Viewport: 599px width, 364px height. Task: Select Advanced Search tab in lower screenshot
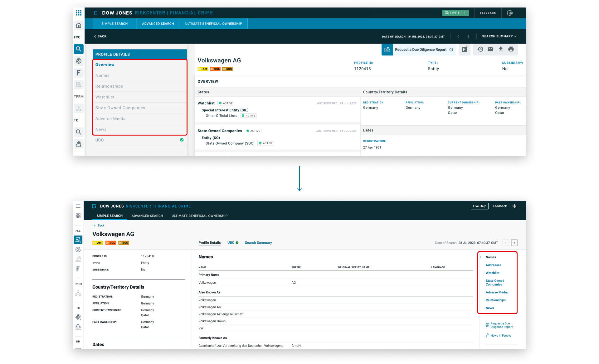(x=147, y=216)
